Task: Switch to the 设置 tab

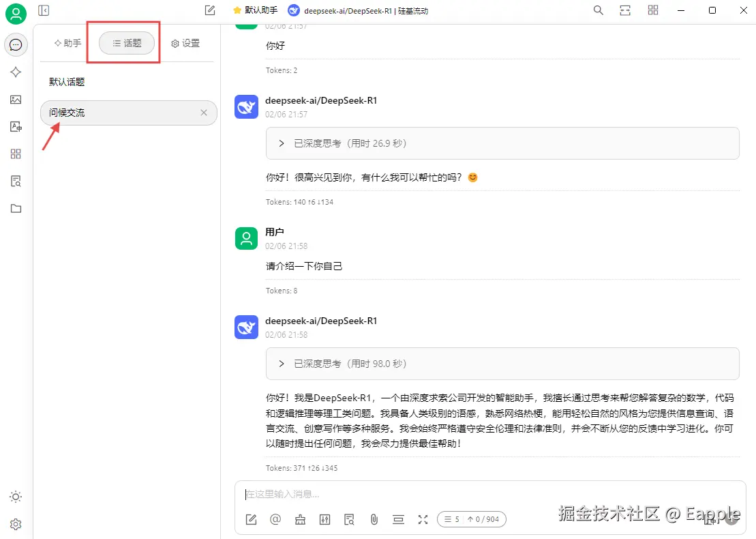Action: pyautogui.click(x=185, y=43)
